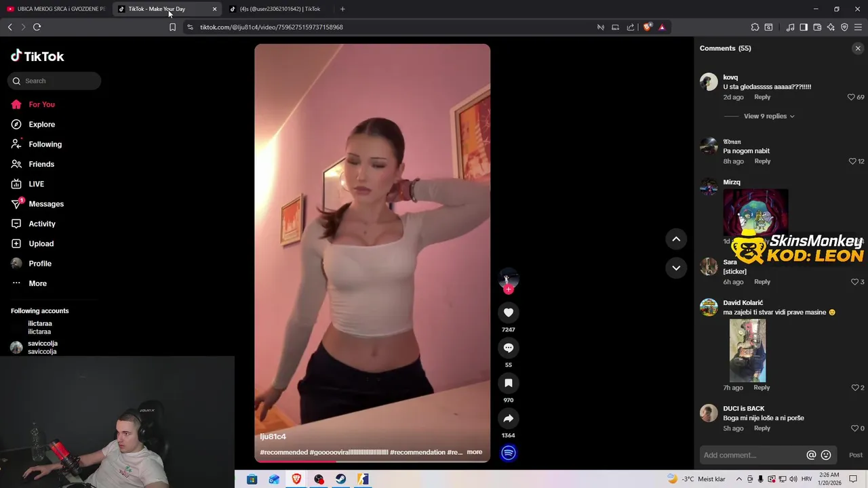Reply to David Kolarić's comment
This screenshot has width=868, height=488.
(762, 388)
